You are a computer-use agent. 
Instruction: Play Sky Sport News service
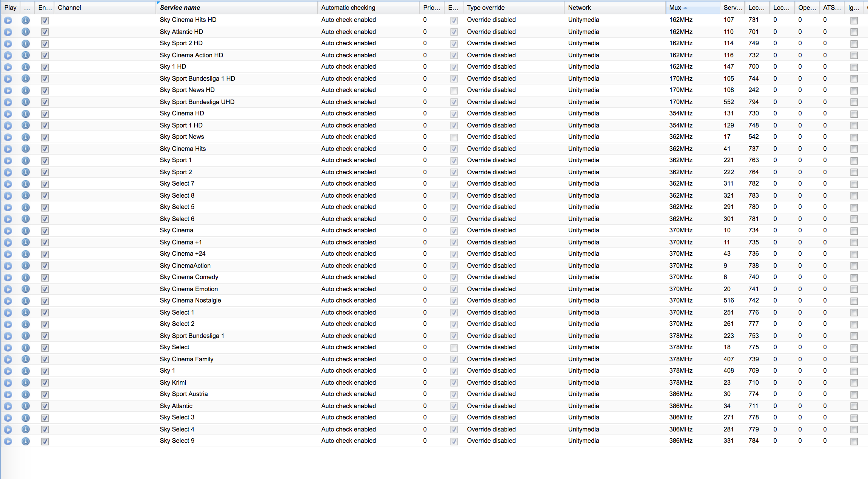tap(8, 137)
